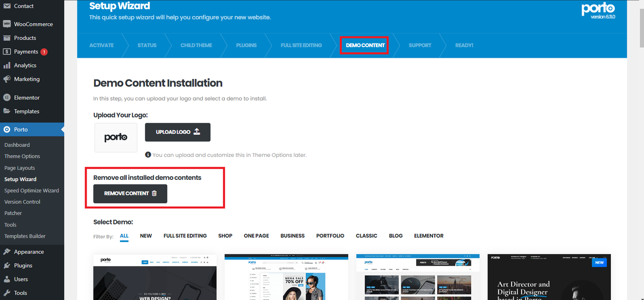Viewport: 644px width, 300px height.
Task: Open Version Control submenu link
Action: [x=22, y=202]
